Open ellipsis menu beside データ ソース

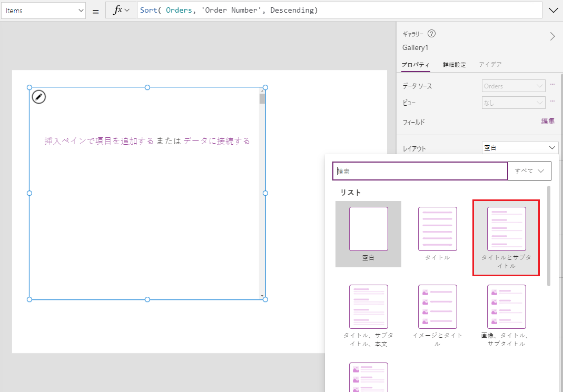552,85
